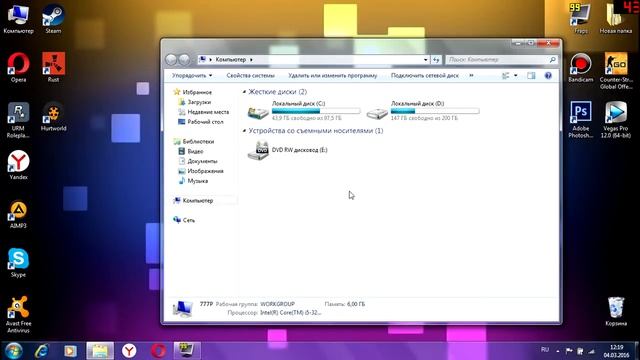Open Local Disk (D:) drive icon
The width and height of the screenshot is (640, 360).
pos(377,113)
